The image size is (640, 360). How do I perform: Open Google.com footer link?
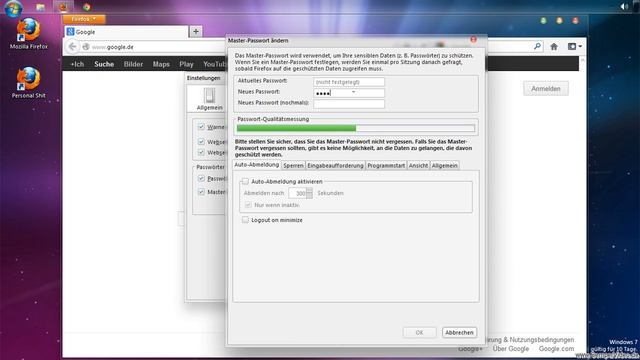(556, 349)
